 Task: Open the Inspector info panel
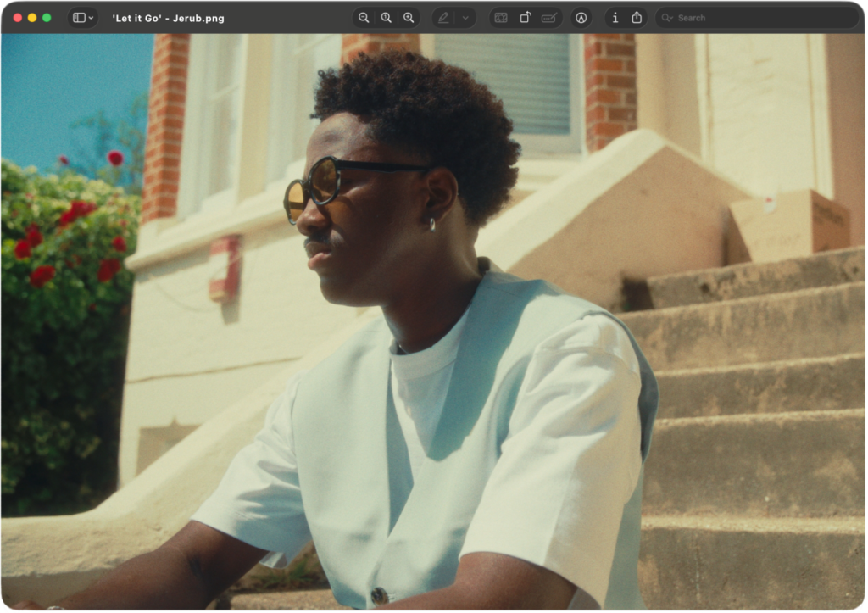[615, 18]
